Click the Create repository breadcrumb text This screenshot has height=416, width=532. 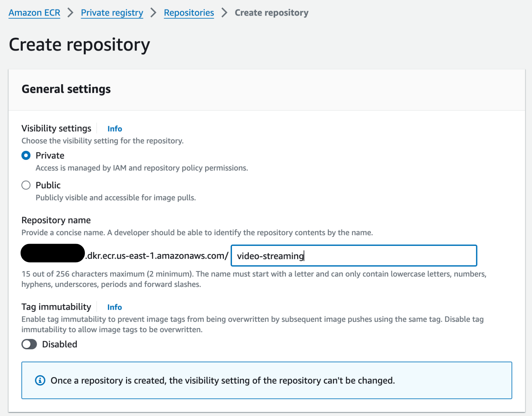pos(271,13)
